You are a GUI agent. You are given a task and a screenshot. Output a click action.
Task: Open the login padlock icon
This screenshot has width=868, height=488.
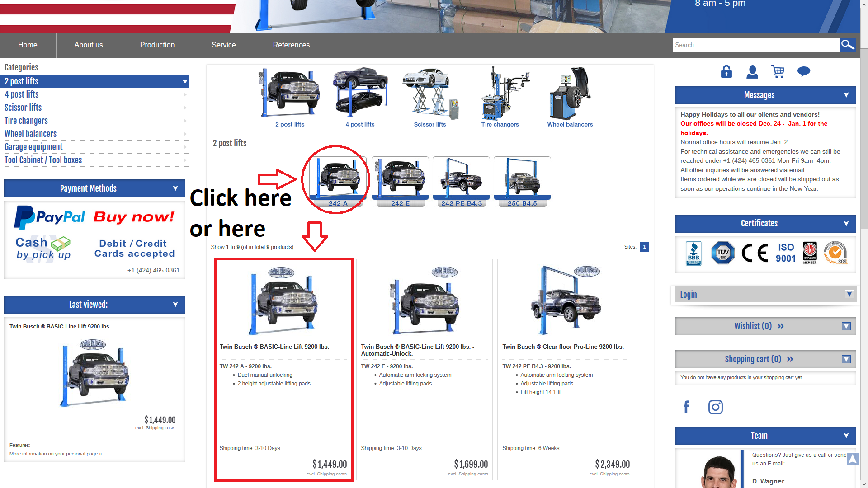point(726,71)
